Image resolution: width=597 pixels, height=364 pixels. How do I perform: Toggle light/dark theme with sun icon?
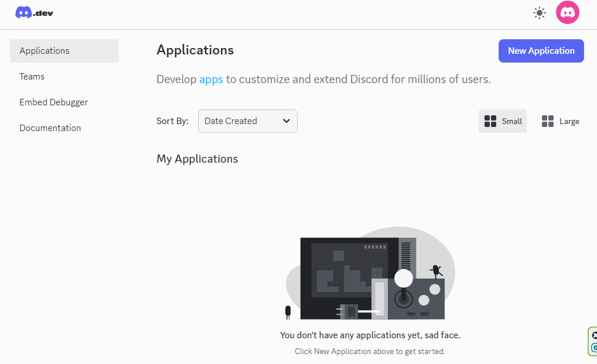539,13
